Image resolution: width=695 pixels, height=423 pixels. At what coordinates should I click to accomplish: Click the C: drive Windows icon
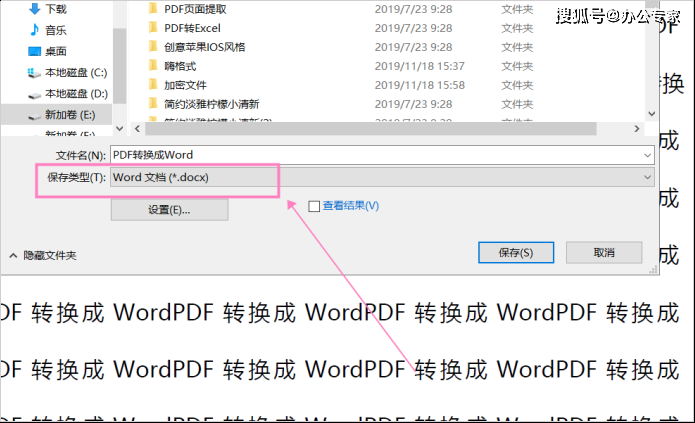coord(34,73)
